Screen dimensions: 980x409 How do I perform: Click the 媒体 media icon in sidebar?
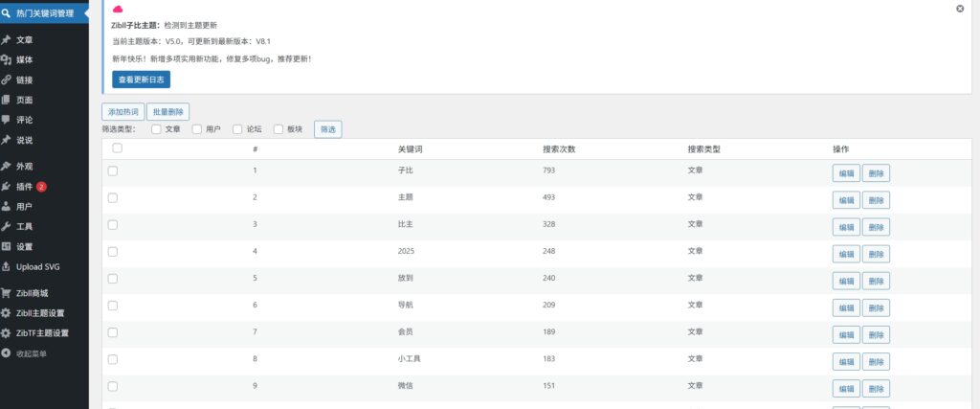click(x=7, y=59)
